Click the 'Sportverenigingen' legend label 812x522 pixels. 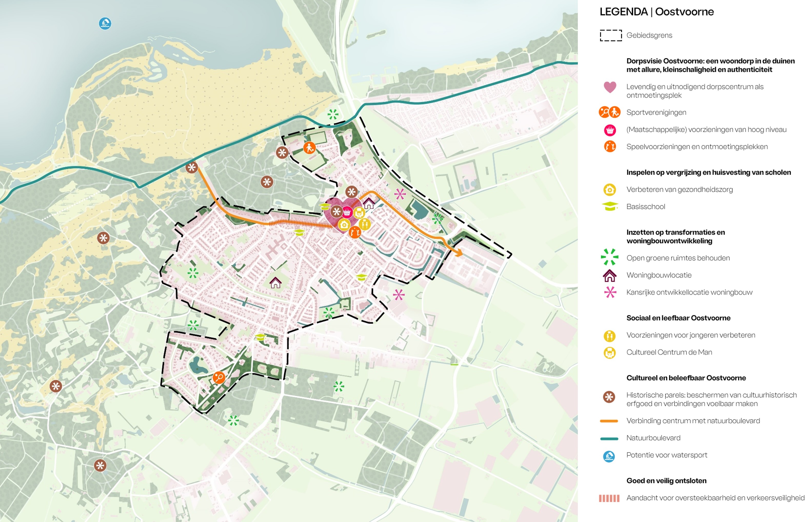tap(656, 112)
